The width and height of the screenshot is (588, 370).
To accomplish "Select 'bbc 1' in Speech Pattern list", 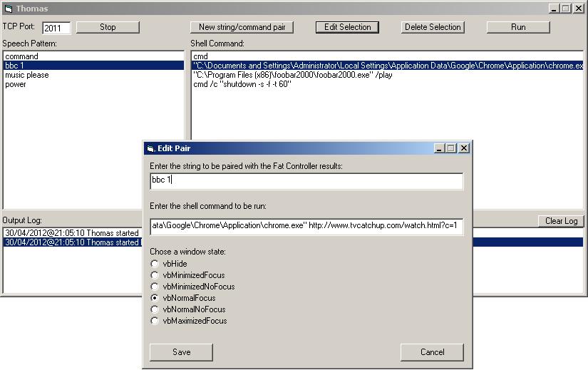I will [x=93, y=66].
